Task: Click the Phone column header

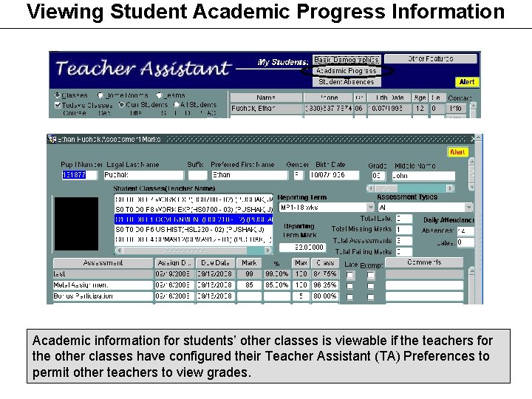Action: tap(328, 98)
